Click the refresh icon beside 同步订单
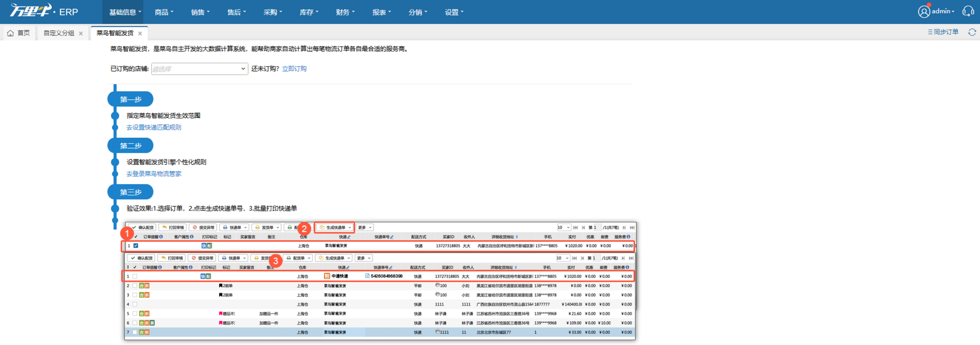Image resolution: width=980 pixels, height=345 pixels. coord(972,32)
